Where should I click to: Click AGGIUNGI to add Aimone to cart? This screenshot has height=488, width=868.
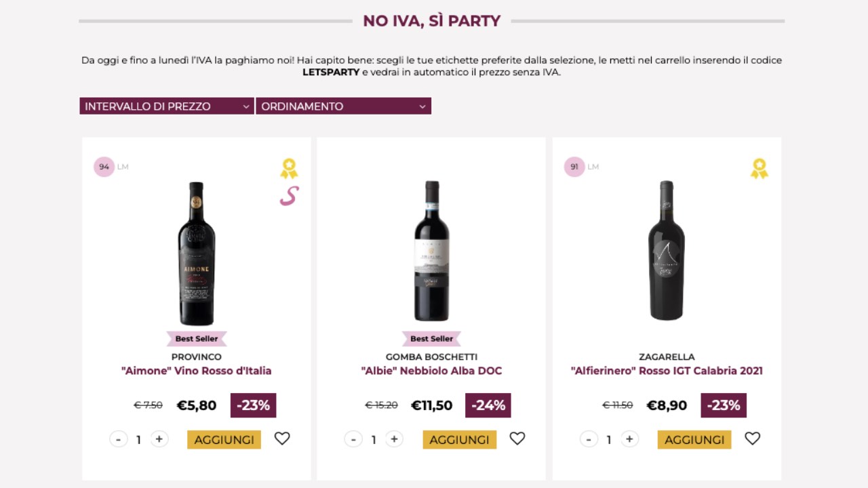224,439
